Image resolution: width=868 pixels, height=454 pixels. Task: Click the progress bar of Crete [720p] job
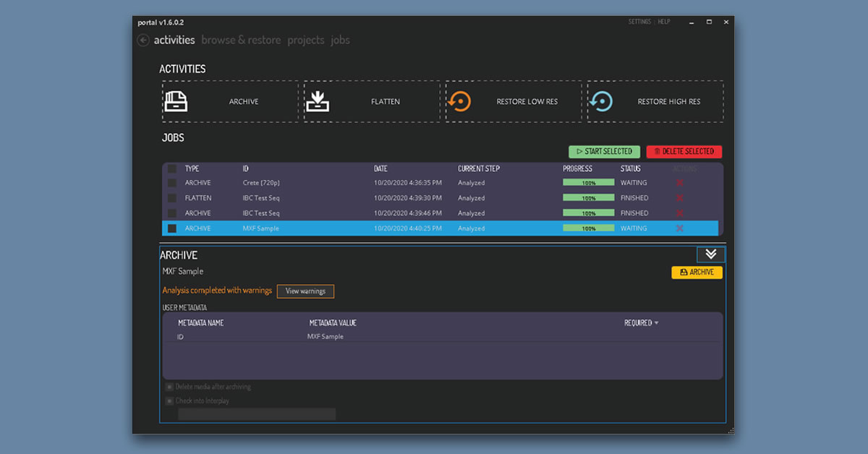tap(589, 183)
